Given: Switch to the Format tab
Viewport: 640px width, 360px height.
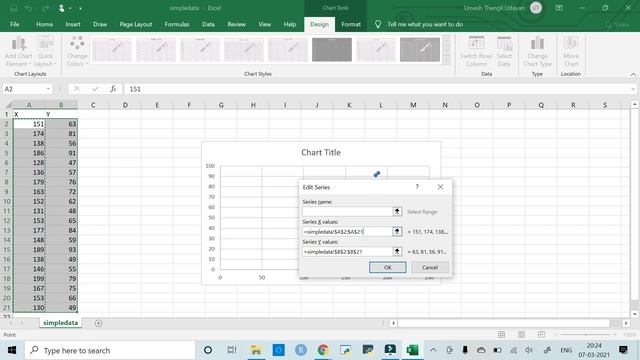Looking at the screenshot, I should tap(351, 24).
